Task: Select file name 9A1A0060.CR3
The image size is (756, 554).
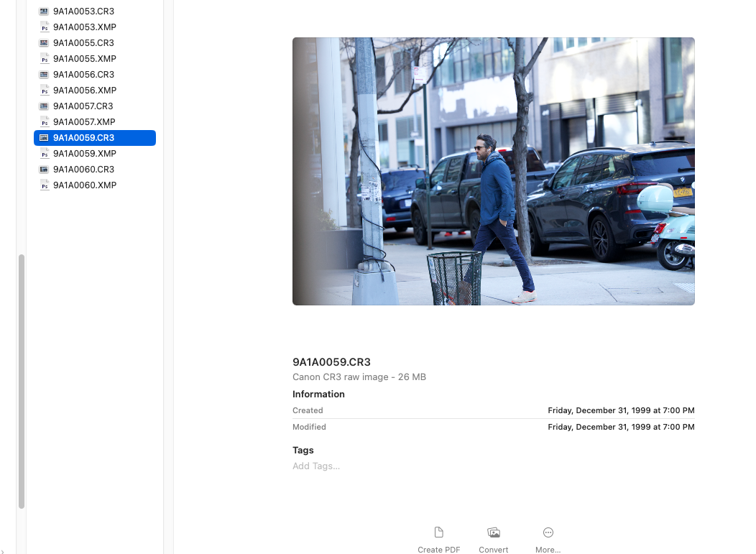Action: 83,170
